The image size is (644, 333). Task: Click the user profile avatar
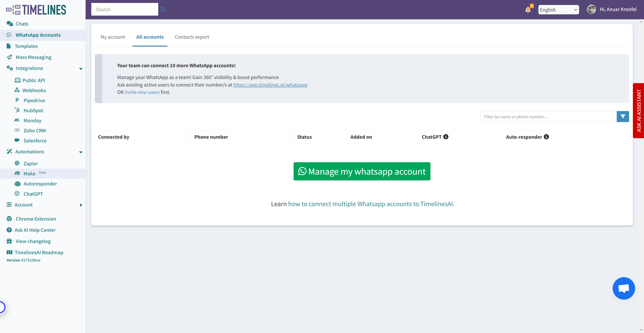click(x=591, y=9)
